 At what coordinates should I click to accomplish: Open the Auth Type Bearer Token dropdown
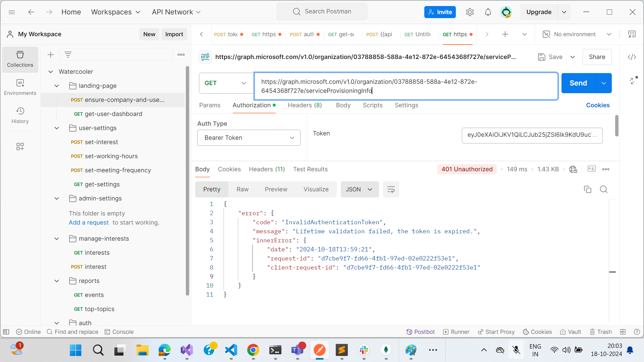[x=249, y=138]
